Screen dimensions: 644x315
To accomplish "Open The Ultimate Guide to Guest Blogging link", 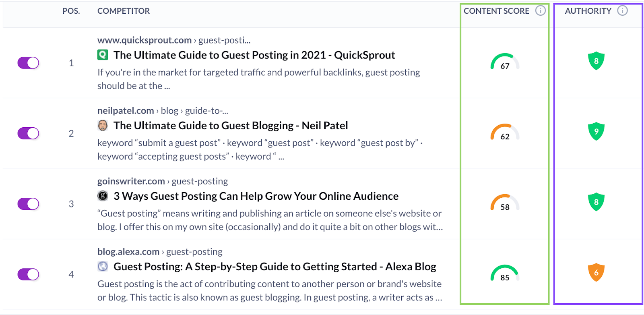I will pos(231,126).
